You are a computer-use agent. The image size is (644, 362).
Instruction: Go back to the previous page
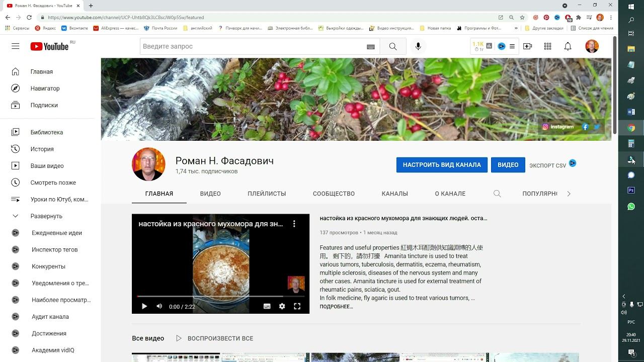(8, 17)
